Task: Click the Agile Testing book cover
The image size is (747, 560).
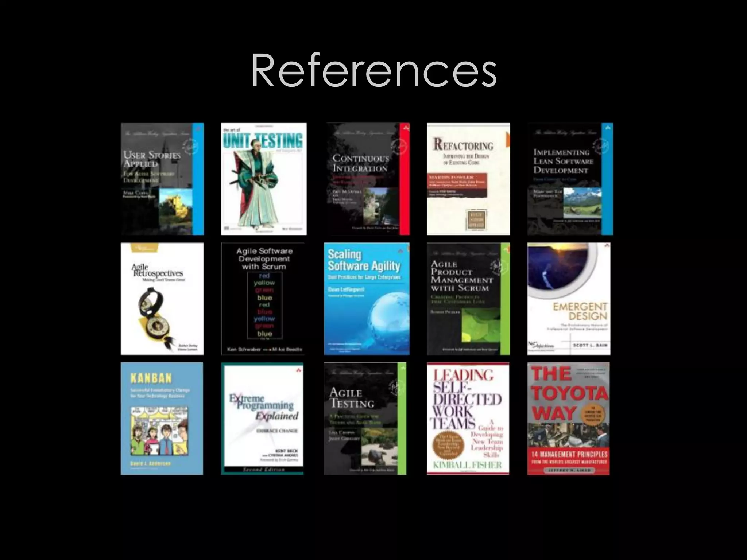Action: [365, 419]
